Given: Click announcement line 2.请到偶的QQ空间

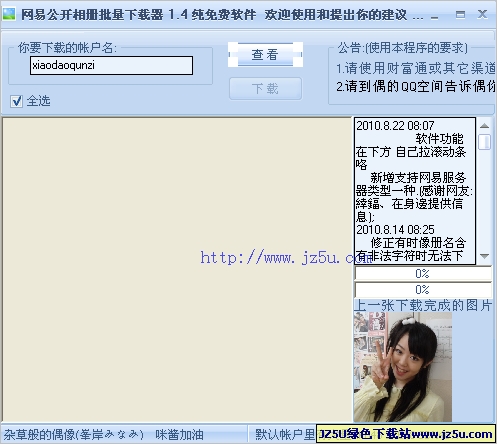Looking at the screenshot, I should point(416,86).
